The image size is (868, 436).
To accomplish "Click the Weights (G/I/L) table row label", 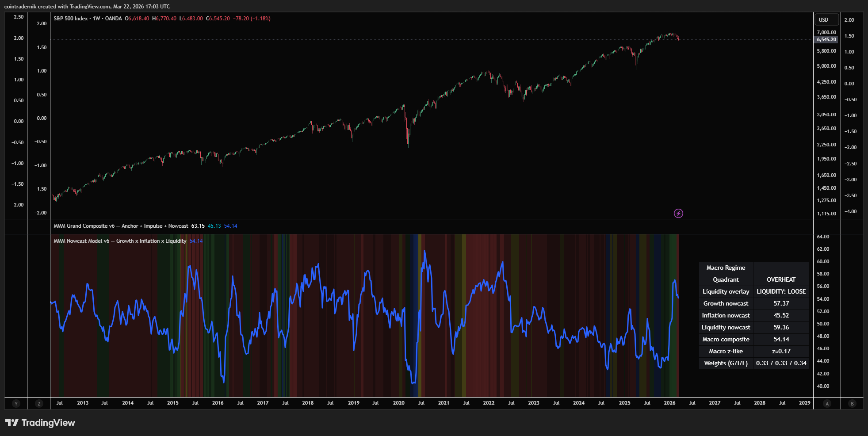I will (x=726, y=363).
